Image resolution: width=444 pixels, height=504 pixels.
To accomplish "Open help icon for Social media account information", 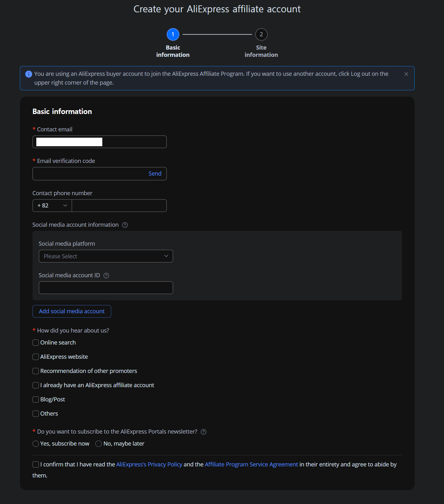I will click(125, 225).
